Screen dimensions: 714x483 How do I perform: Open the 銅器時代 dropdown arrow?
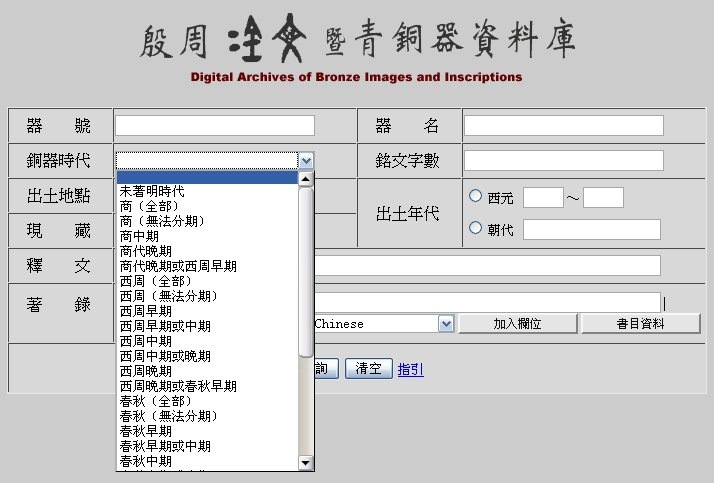click(x=306, y=160)
